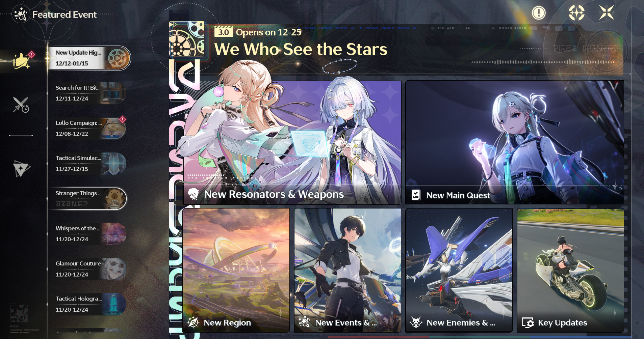Click the circular target icon beside the close button

pyautogui.click(x=576, y=13)
